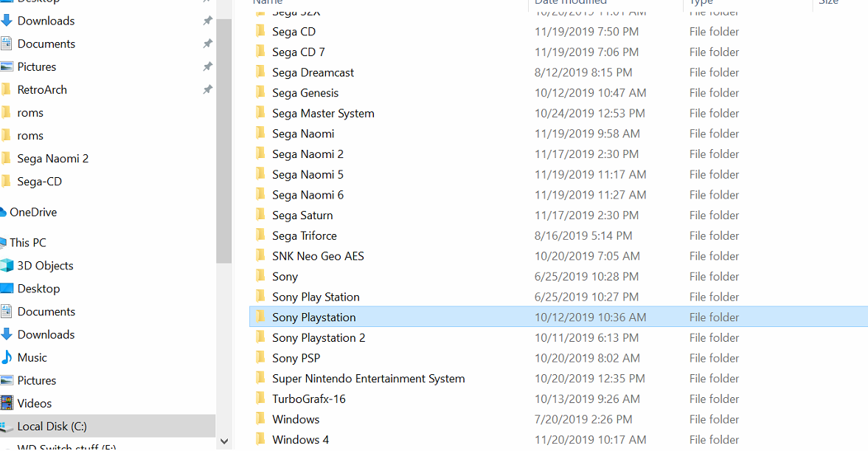
Task: Click the date 7/20/2019 2:26 PM
Action: click(583, 419)
